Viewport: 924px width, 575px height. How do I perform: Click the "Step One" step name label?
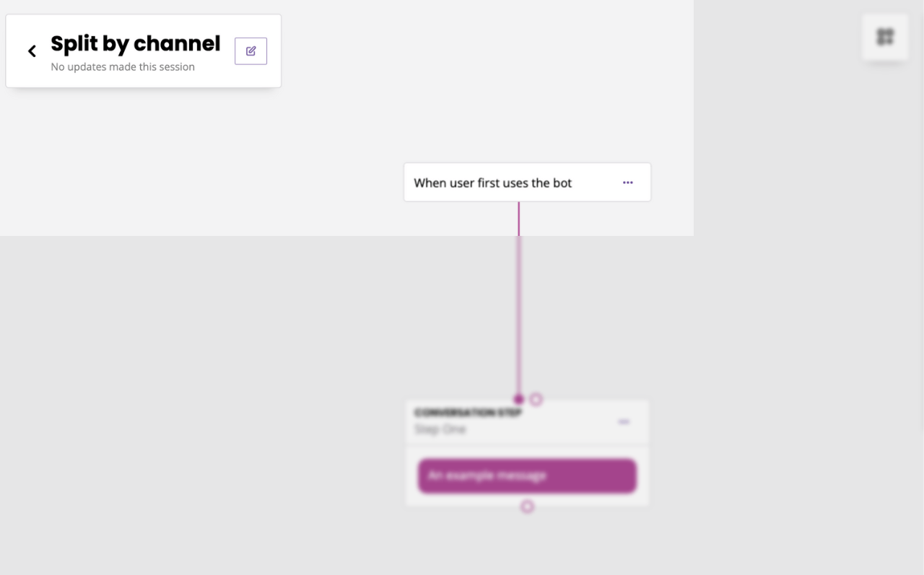(440, 429)
